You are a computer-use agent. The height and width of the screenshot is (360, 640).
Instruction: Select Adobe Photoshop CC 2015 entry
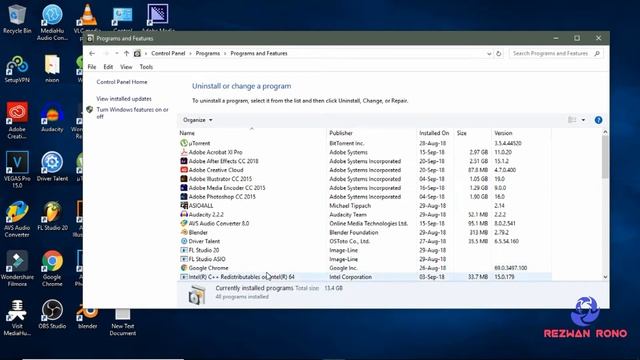click(x=365, y=197)
